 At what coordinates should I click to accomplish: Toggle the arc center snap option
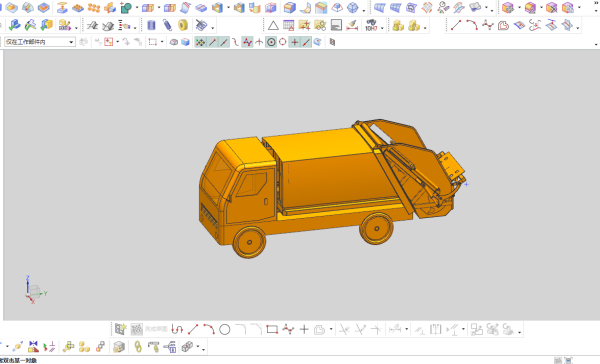click(x=271, y=42)
